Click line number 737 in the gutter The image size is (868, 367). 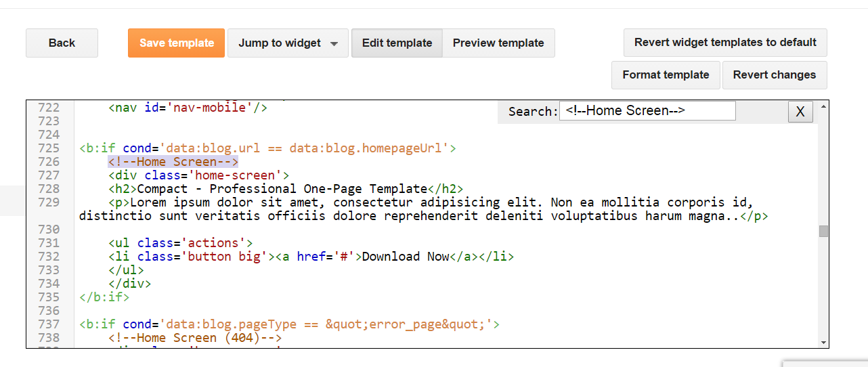pos(49,324)
